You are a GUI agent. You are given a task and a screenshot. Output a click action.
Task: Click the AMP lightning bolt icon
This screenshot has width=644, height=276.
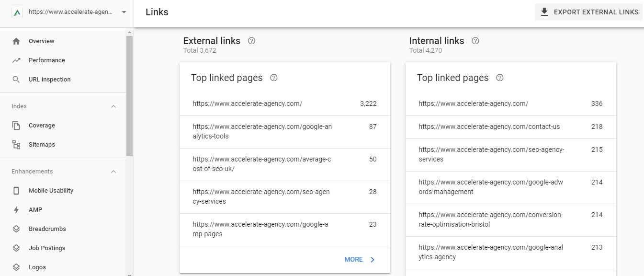[x=17, y=209]
